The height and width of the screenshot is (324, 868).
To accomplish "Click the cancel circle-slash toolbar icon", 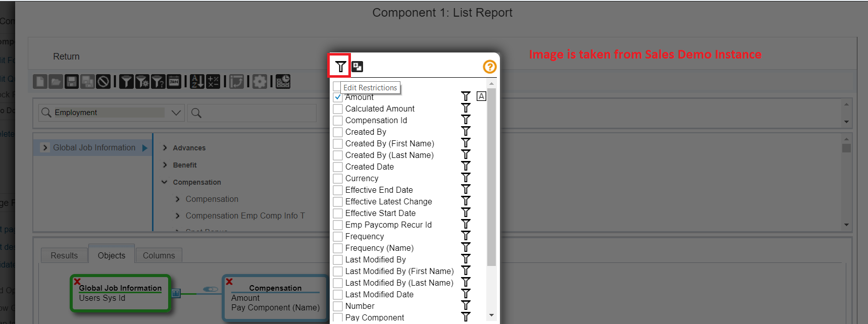I will [x=103, y=81].
